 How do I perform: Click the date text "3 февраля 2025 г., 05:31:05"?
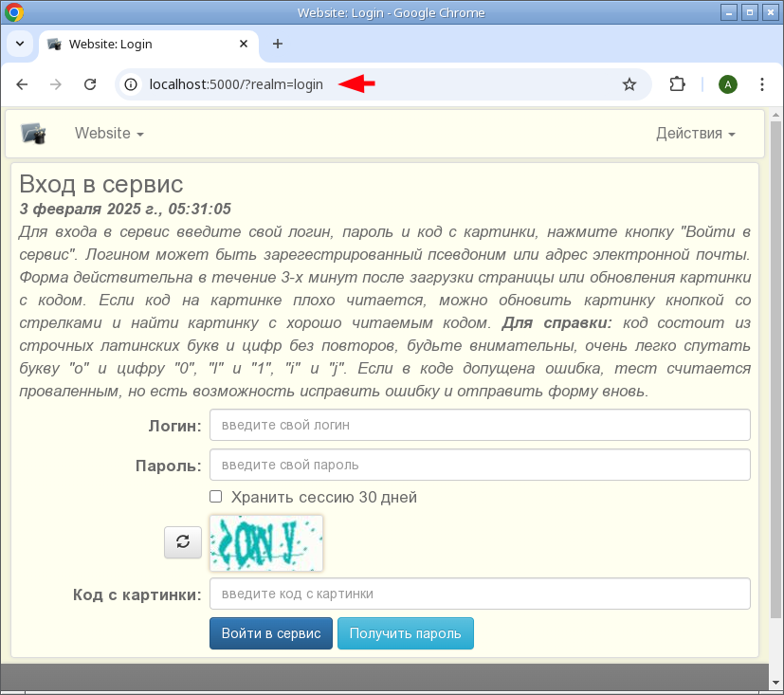pyautogui.click(x=125, y=209)
